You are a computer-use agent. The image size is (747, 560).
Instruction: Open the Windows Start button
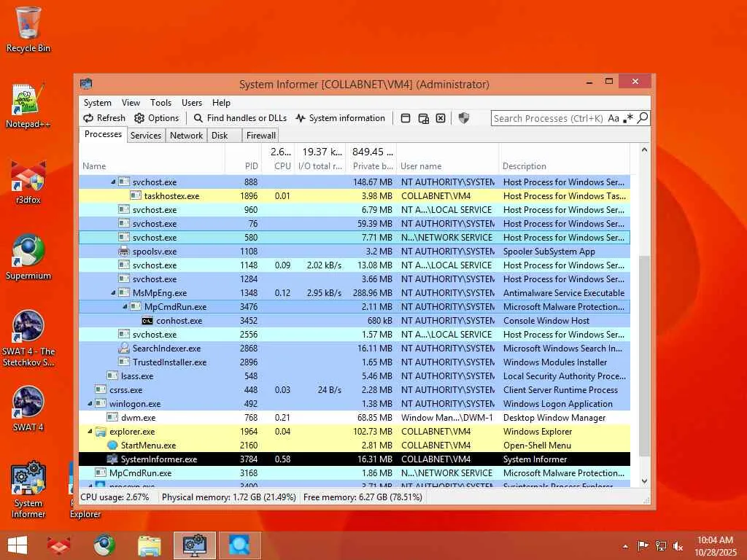click(x=18, y=545)
